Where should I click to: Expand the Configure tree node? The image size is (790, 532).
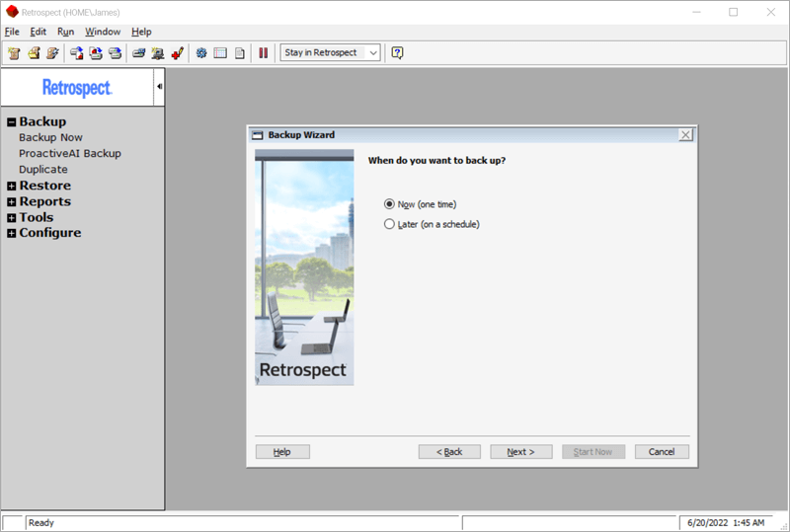[12, 233]
